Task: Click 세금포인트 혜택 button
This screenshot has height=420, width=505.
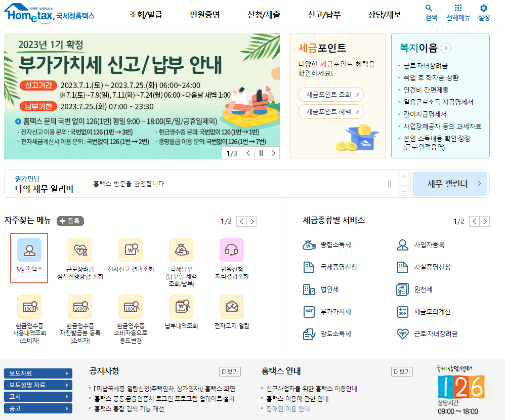Action: 331,112
